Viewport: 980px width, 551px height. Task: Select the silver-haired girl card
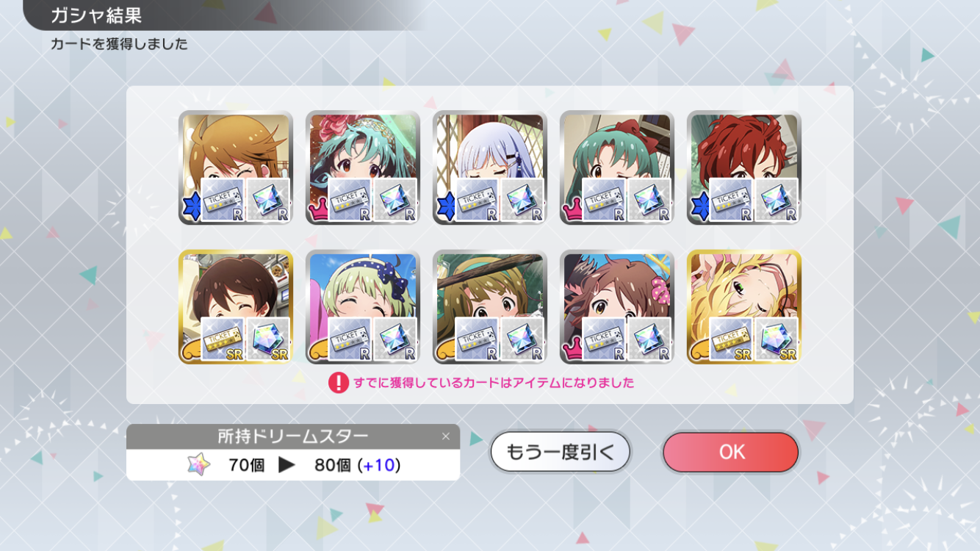(x=490, y=168)
